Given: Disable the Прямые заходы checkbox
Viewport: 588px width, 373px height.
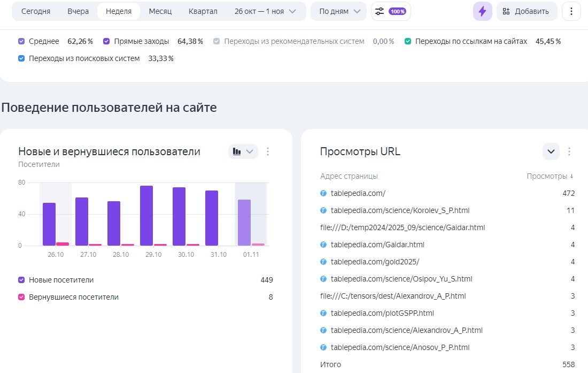Looking at the screenshot, I should tap(106, 41).
